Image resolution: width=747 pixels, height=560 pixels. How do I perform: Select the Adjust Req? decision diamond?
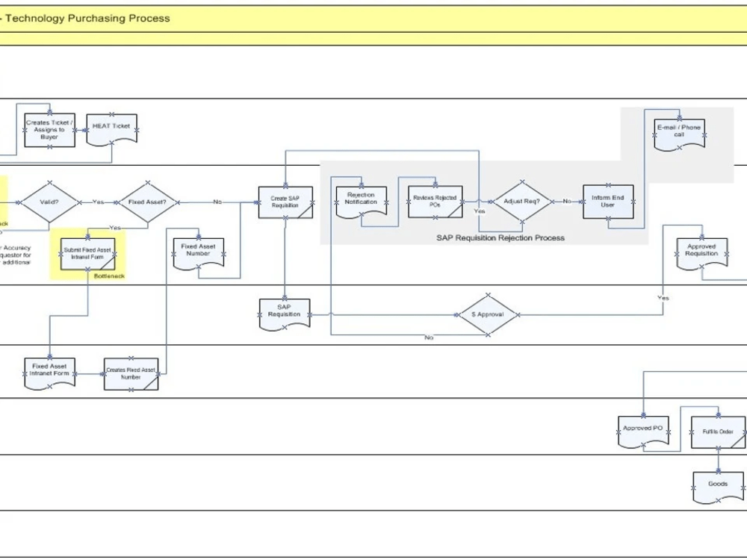521,202
